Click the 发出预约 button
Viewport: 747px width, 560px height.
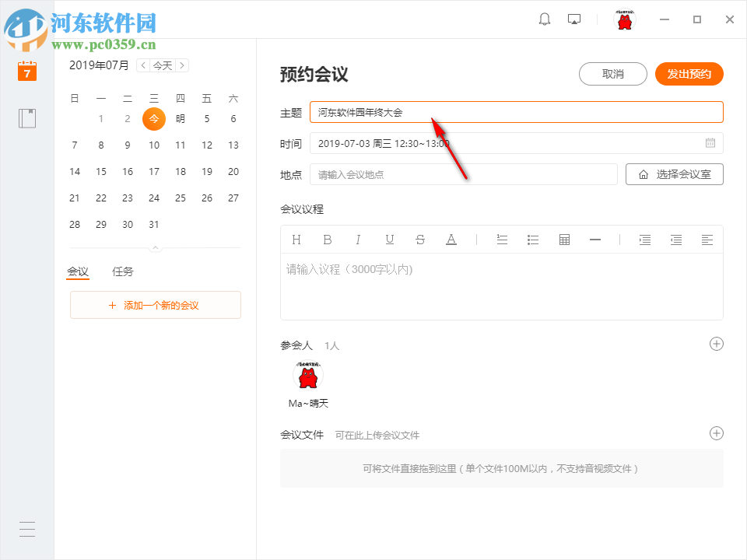(689, 74)
